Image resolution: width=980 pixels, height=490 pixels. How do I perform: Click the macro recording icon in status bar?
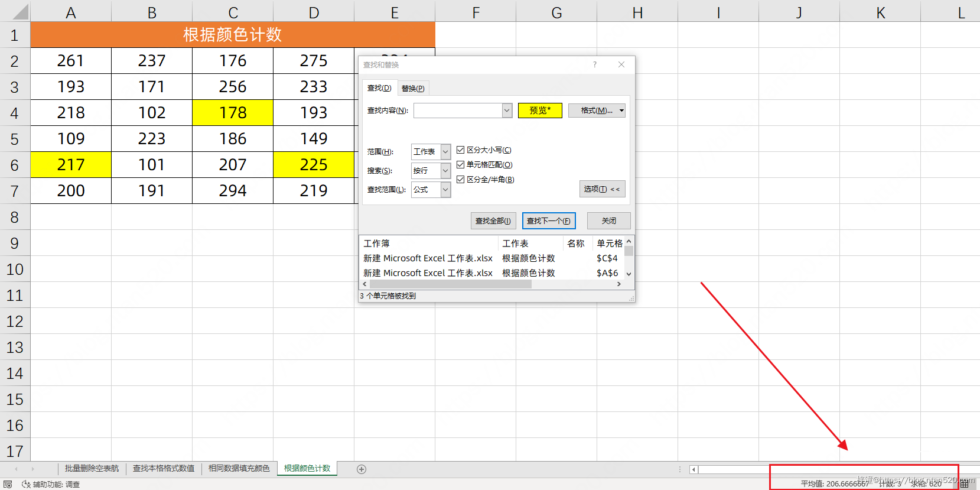point(8,484)
